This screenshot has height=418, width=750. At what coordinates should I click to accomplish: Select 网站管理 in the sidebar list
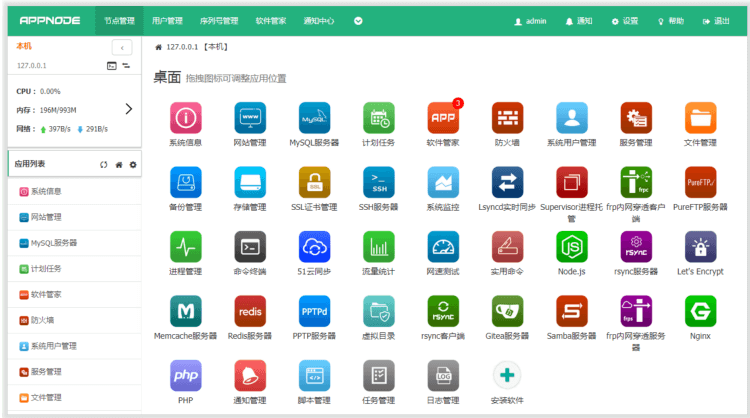point(75,217)
